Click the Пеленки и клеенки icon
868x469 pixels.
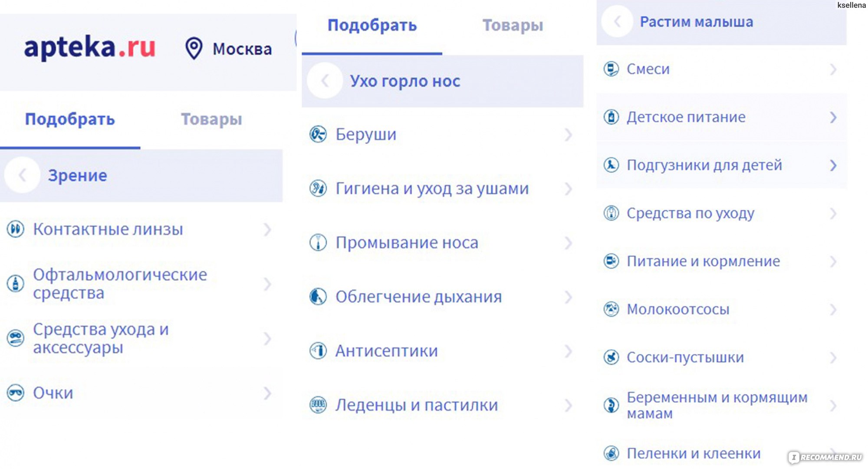612,453
